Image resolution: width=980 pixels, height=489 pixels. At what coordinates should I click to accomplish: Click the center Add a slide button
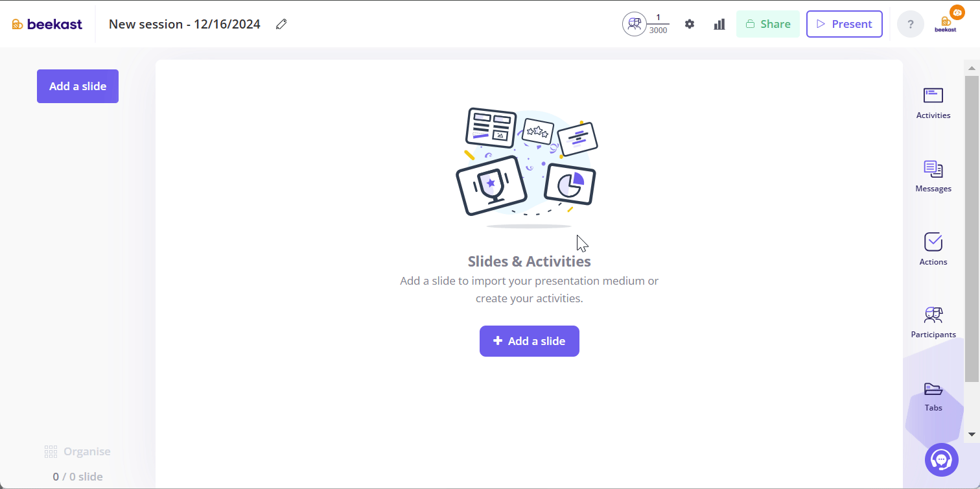530,341
